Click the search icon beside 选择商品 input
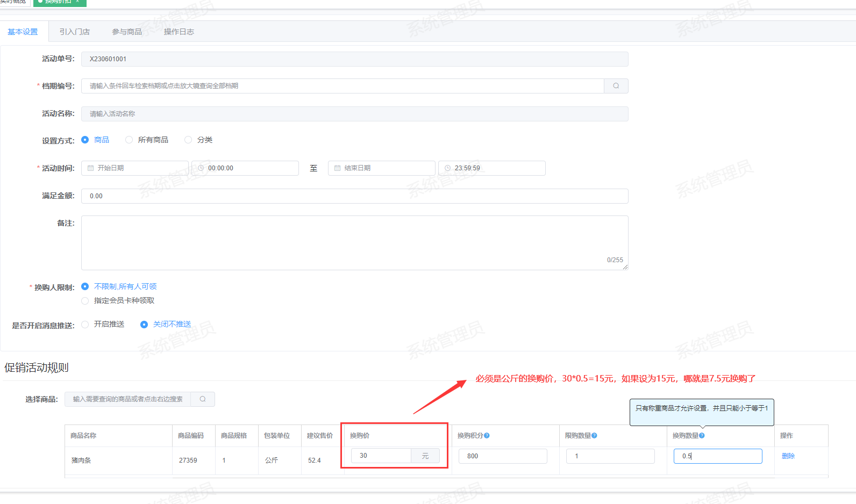Screen dimensions: 856x504 203,399
